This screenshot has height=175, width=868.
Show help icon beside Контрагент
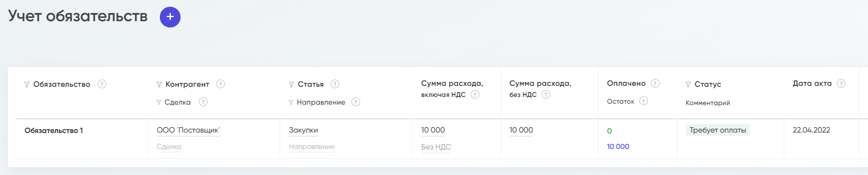[x=220, y=84]
